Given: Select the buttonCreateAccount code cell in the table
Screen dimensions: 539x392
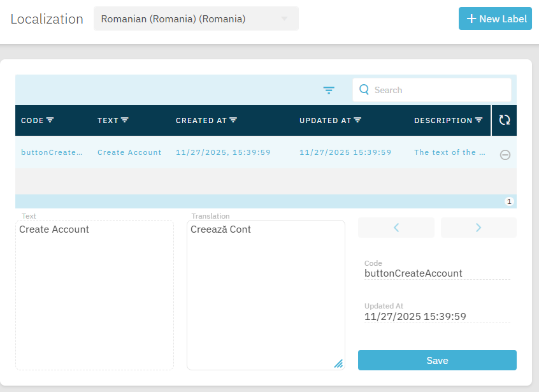Looking at the screenshot, I should pyautogui.click(x=52, y=152).
